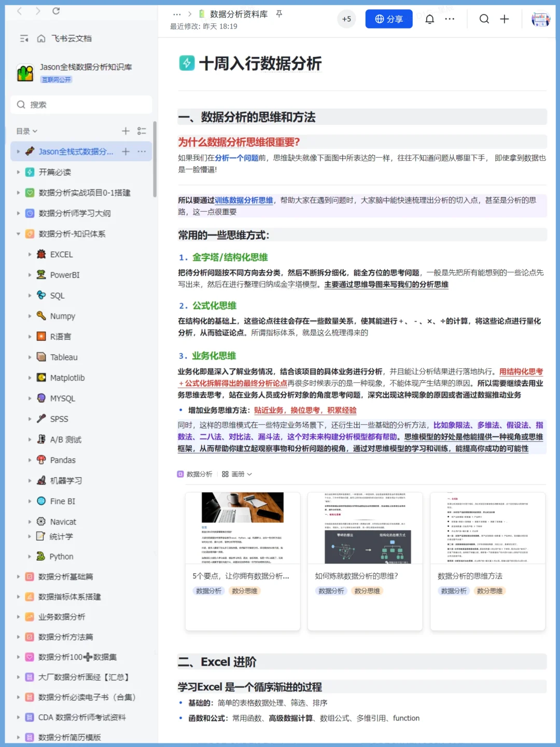Collapse 数据分析-知识体系 node
This screenshot has height=747, width=560.
18,234
